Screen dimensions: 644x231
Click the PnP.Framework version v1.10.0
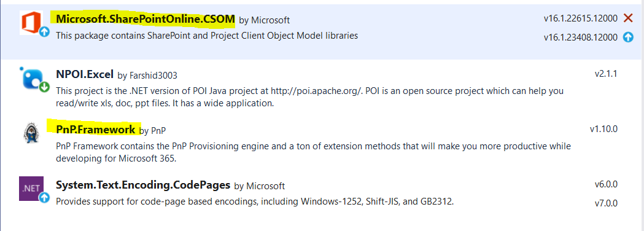coord(603,129)
